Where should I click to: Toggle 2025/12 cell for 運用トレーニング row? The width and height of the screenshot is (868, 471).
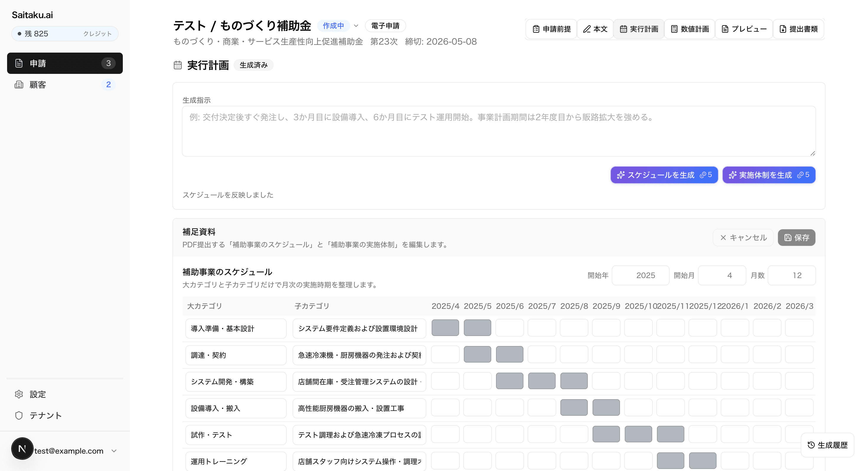pos(703,461)
